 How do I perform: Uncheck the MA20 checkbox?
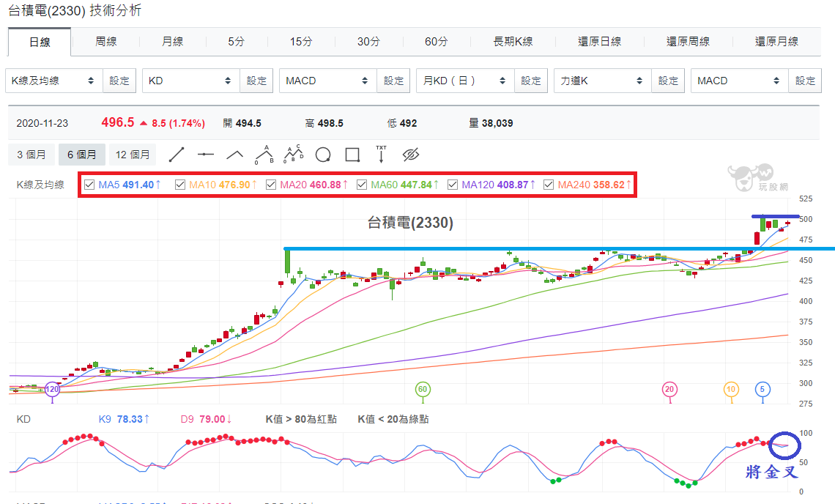(x=271, y=185)
